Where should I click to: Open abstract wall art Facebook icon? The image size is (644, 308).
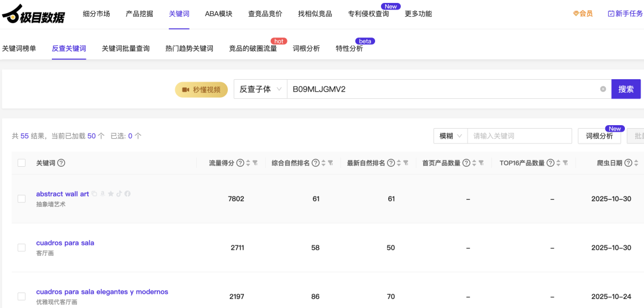pyautogui.click(x=128, y=194)
